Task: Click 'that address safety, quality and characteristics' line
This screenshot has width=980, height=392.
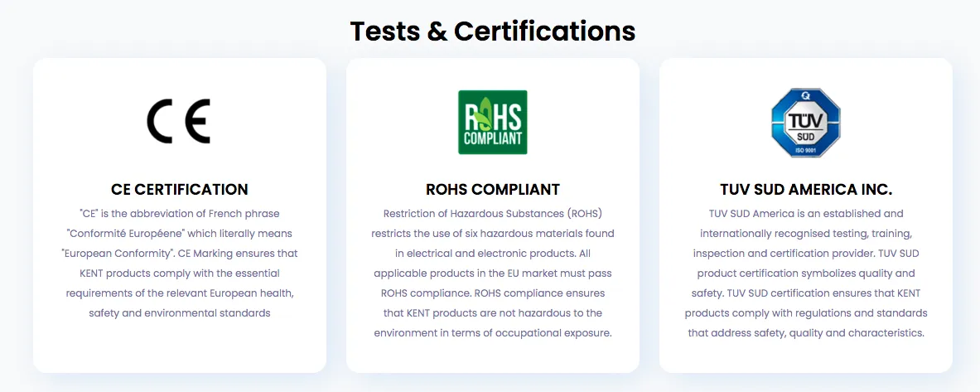Action: pyautogui.click(x=806, y=333)
